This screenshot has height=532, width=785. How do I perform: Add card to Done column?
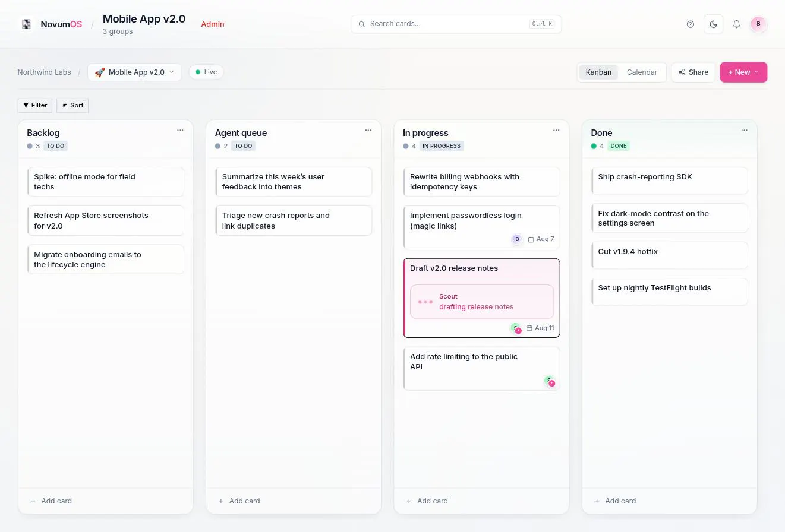tap(615, 501)
